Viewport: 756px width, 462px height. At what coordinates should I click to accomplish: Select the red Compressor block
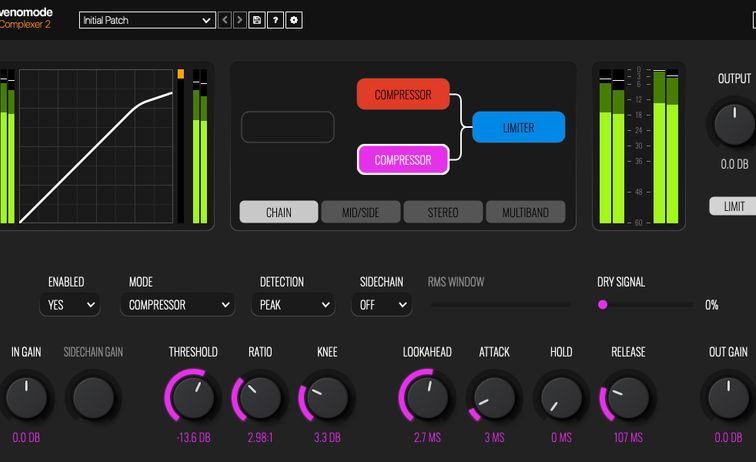coord(403,94)
